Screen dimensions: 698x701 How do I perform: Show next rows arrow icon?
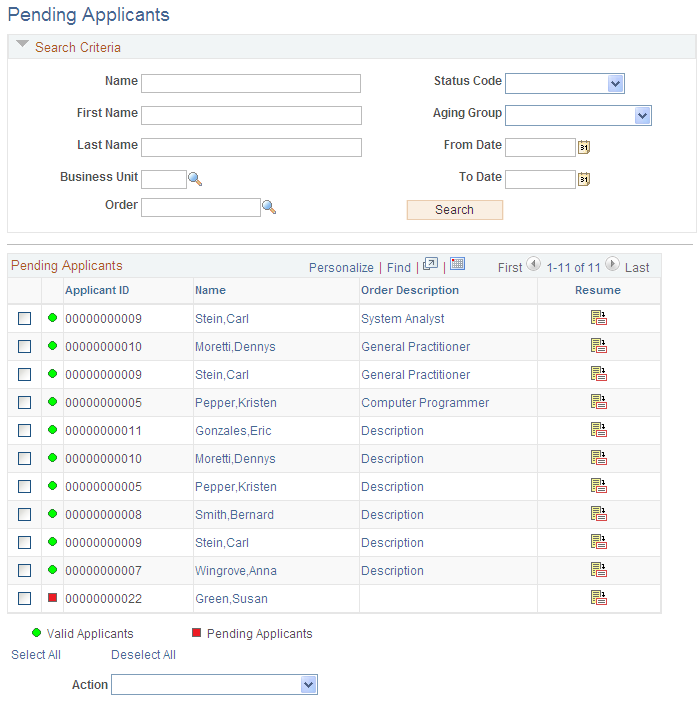coord(612,264)
